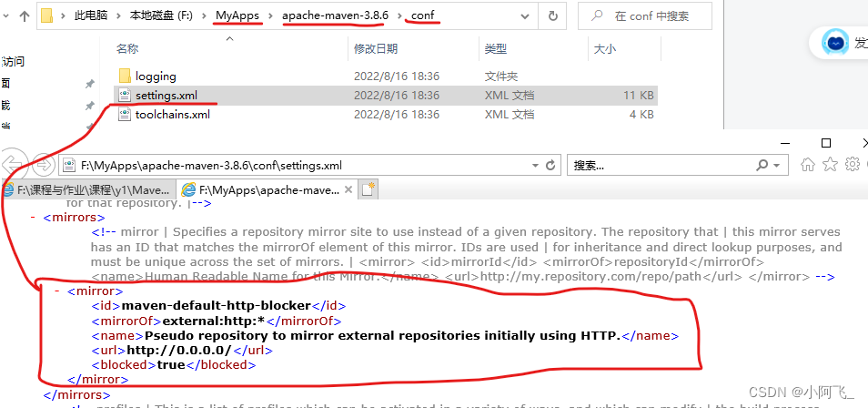Click the IE refresh button
868x408 pixels.
550,165
